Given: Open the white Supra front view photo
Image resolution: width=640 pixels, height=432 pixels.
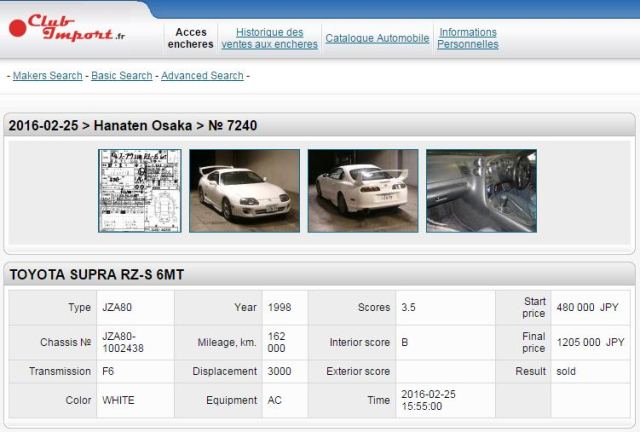Looking at the screenshot, I should [243, 191].
